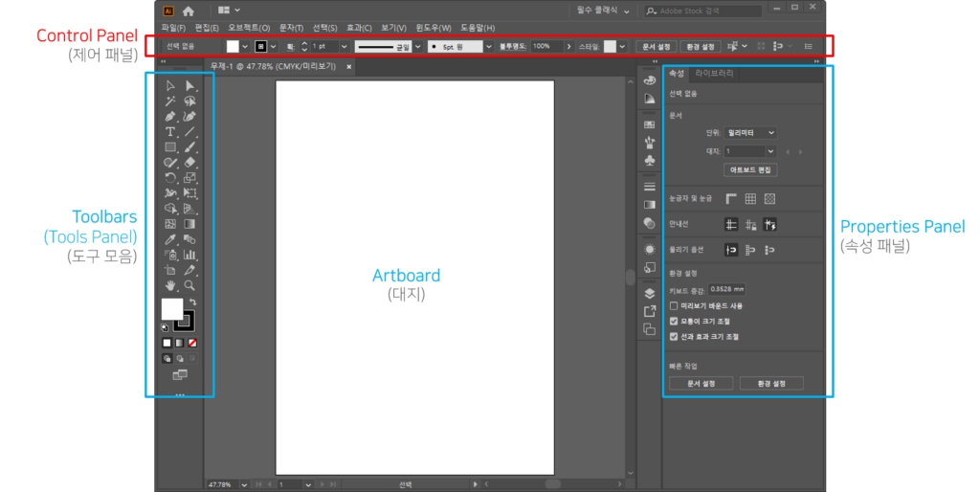
Task: Show the grid icon in 눈금자 및 눈금
Action: tap(750, 199)
